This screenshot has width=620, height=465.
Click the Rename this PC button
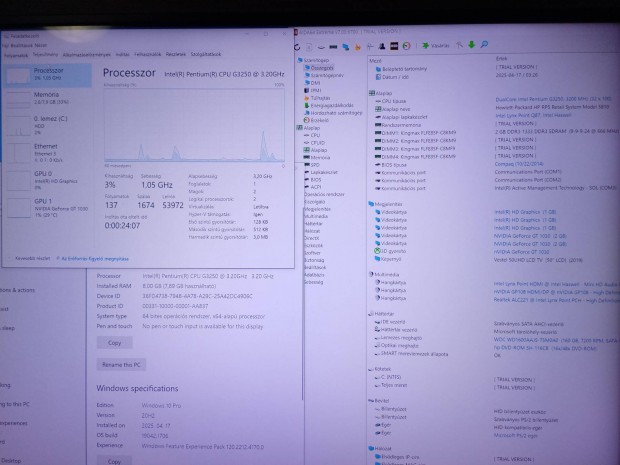(121, 365)
